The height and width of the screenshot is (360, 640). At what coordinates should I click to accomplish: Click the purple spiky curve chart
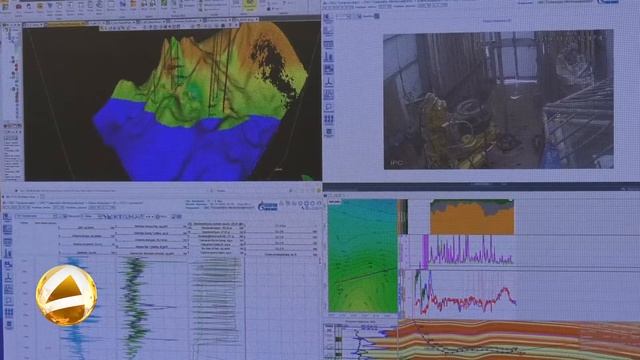(x=469, y=250)
